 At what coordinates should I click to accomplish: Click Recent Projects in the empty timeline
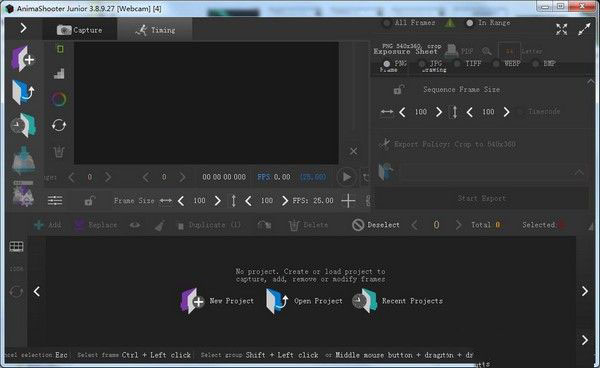coord(397,301)
